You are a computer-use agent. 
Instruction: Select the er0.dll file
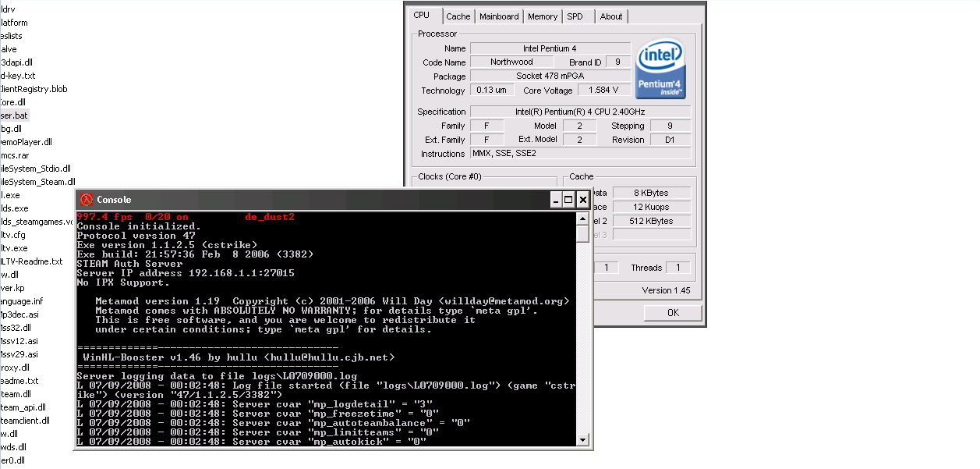pyautogui.click(x=12, y=460)
